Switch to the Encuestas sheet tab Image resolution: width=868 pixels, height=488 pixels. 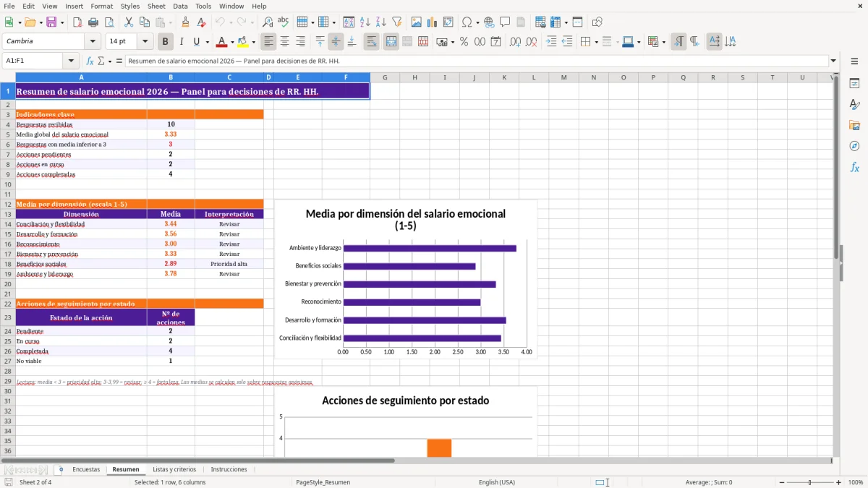[87, 469]
